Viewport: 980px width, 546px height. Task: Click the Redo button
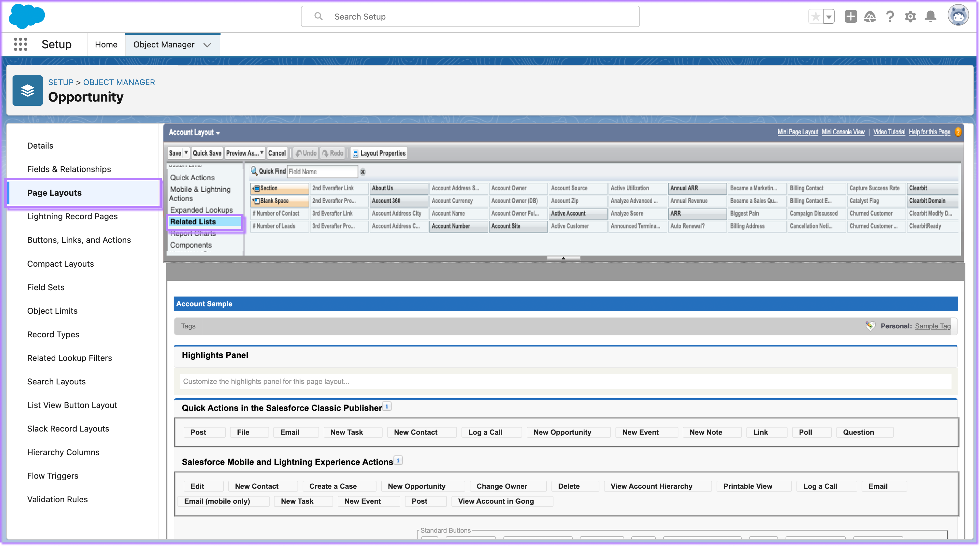point(333,153)
